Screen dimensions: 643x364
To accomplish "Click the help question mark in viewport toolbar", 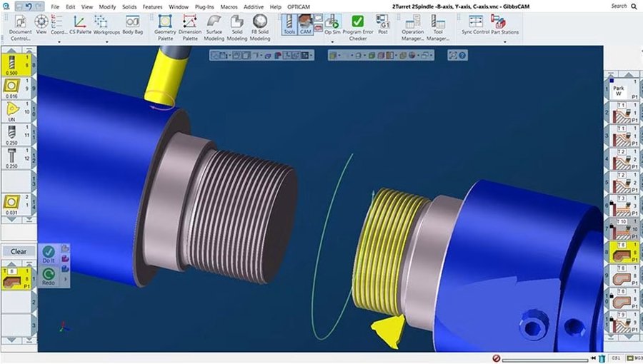I will [462, 55].
